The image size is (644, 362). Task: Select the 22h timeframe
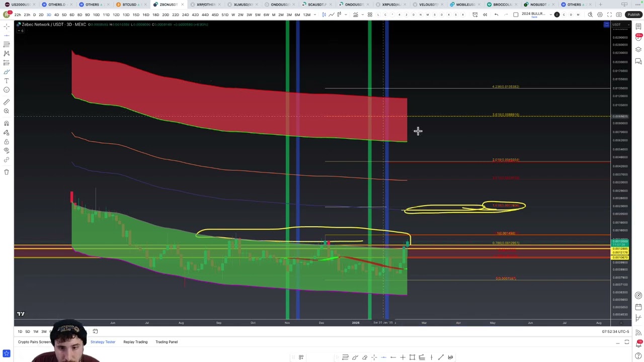coord(18,15)
